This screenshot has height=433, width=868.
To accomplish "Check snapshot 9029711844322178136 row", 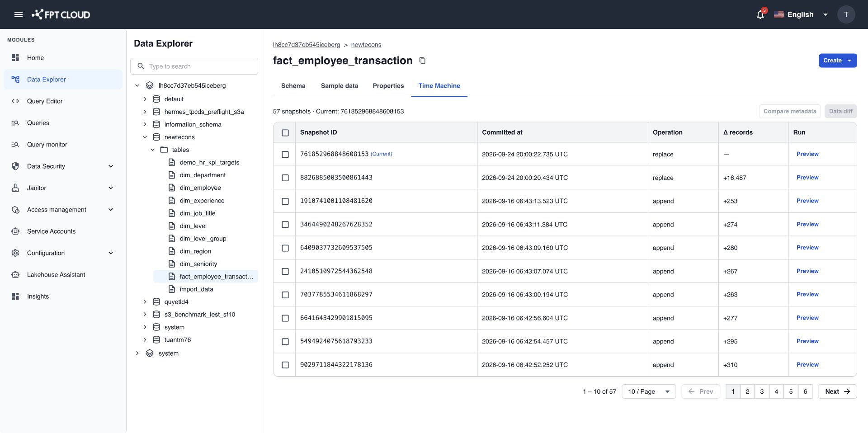I will [285, 365].
